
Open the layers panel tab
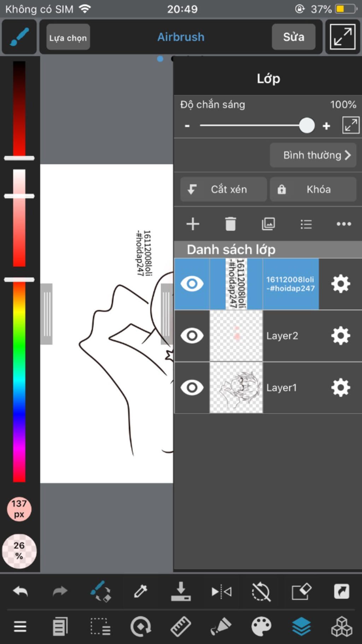point(301,627)
